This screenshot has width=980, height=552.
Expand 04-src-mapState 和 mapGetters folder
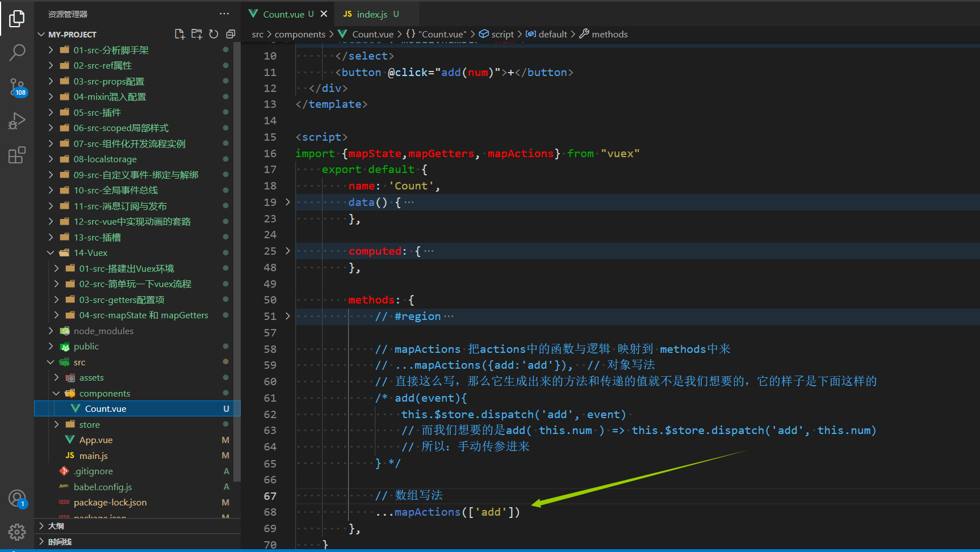pos(56,315)
